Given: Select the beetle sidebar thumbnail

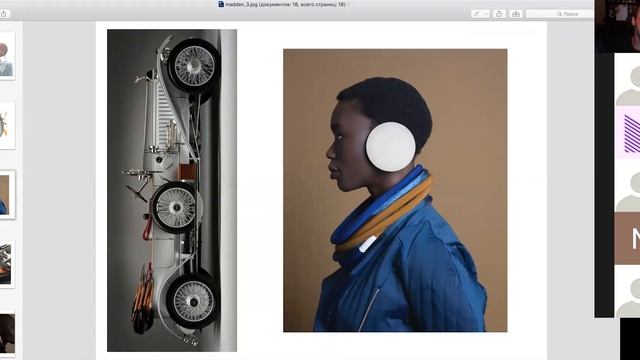Looking at the screenshot, I should coord(6,125).
